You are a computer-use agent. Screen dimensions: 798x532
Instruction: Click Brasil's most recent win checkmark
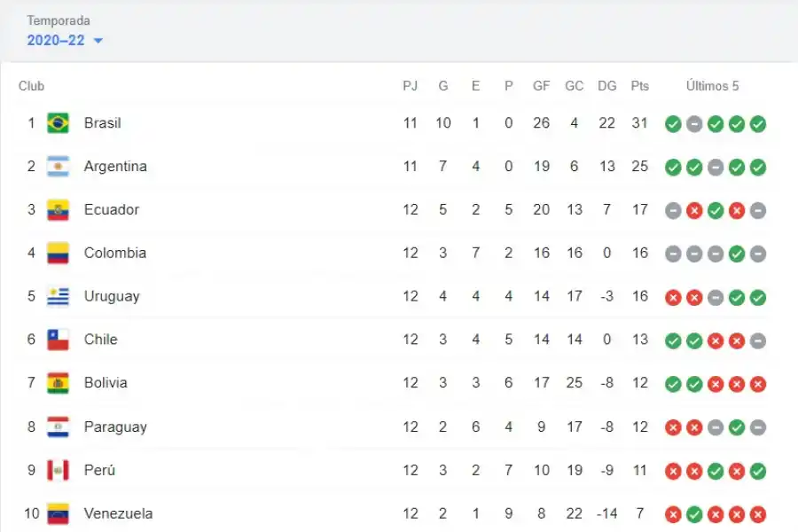pyautogui.click(x=758, y=124)
